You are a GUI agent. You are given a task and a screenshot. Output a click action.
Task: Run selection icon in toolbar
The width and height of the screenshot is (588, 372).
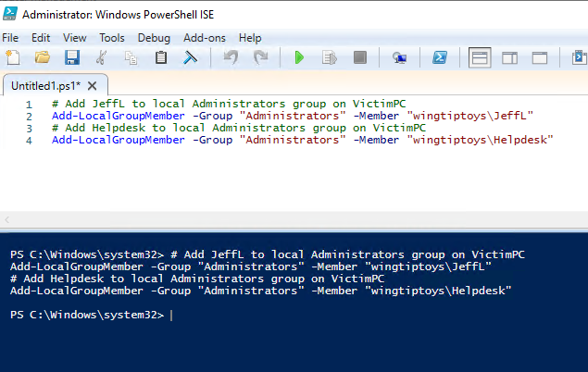coord(330,57)
